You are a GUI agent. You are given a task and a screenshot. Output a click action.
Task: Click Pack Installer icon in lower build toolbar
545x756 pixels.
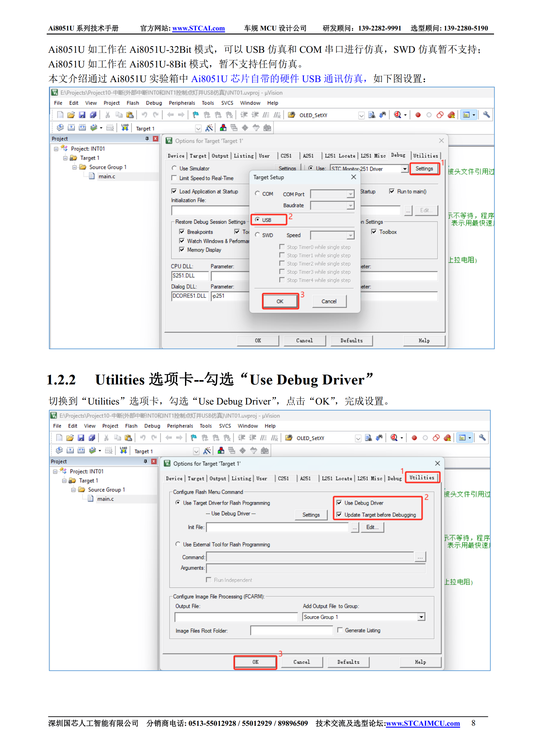coord(264,451)
